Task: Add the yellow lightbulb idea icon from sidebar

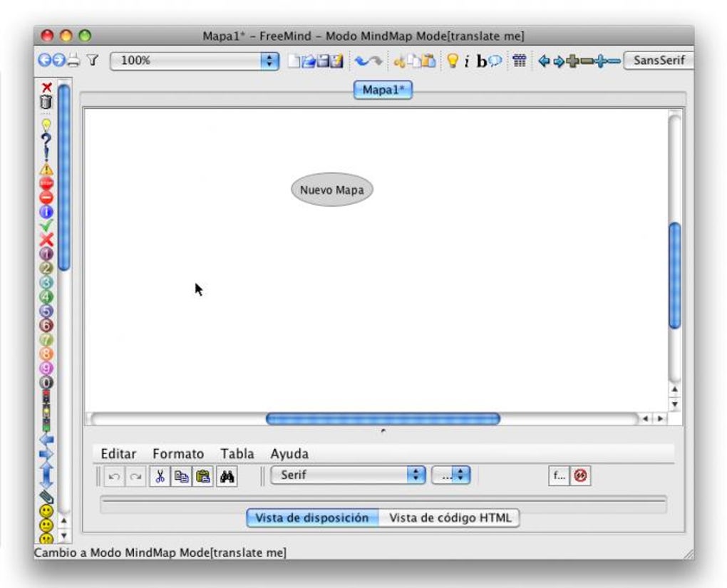Action: point(46,125)
